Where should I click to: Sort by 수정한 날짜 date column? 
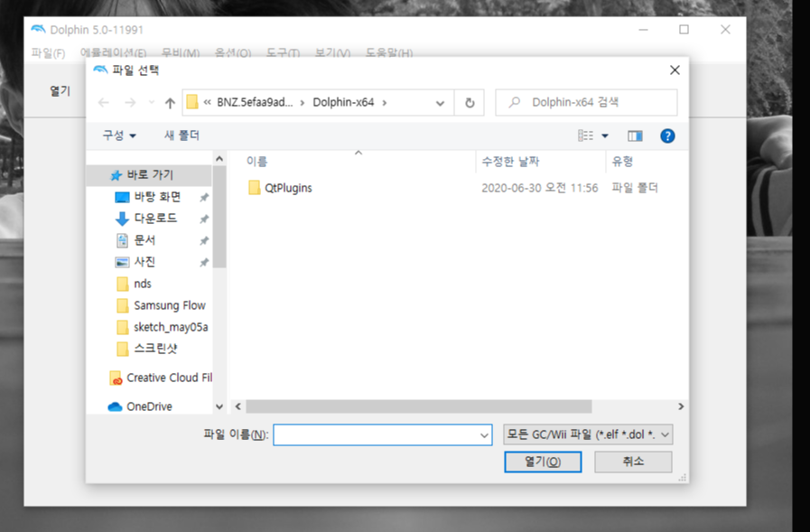[x=510, y=162]
